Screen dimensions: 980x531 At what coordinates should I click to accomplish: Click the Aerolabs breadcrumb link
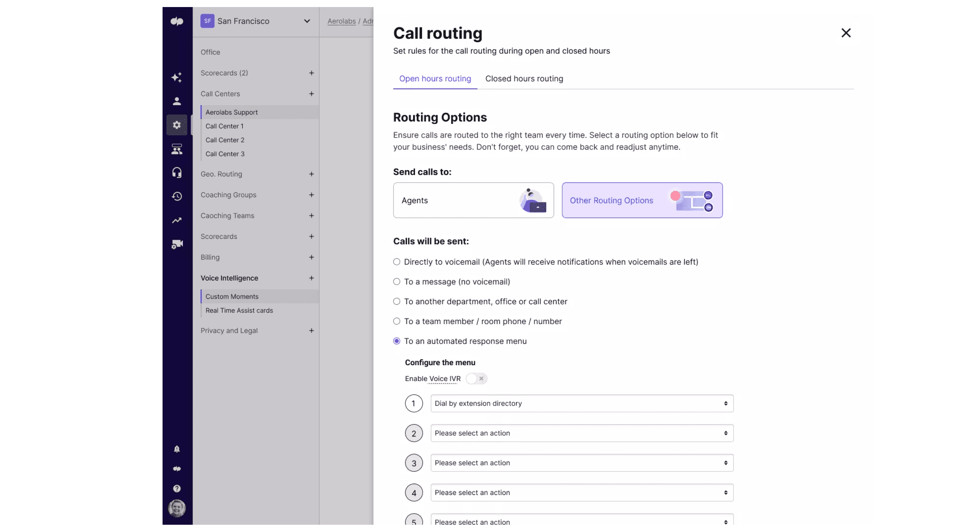click(341, 21)
